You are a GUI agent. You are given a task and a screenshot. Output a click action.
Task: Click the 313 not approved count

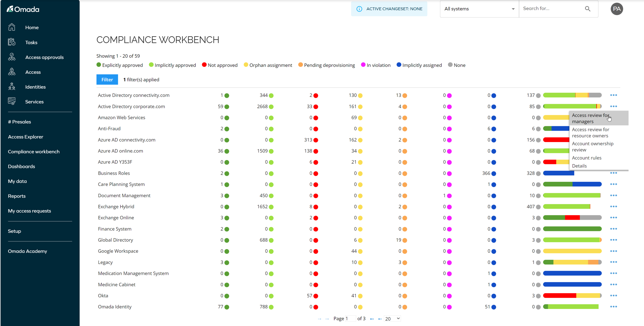point(308,140)
